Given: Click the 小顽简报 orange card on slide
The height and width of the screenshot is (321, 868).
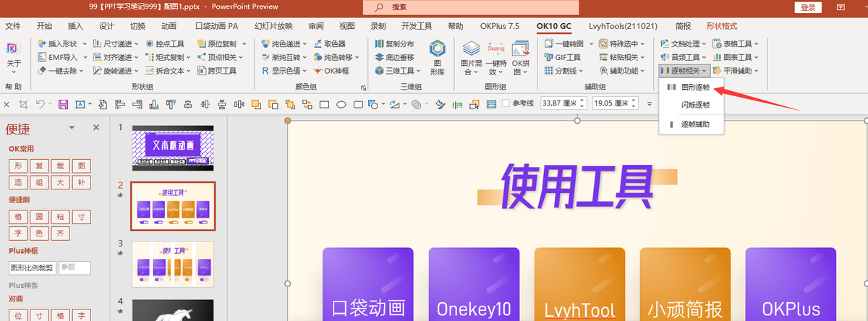Looking at the screenshot, I should point(685,284).
